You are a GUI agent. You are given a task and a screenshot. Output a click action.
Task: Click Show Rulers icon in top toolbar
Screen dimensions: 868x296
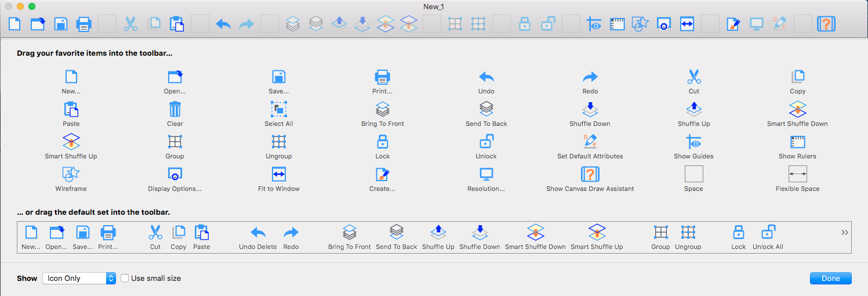coord(618,24)
